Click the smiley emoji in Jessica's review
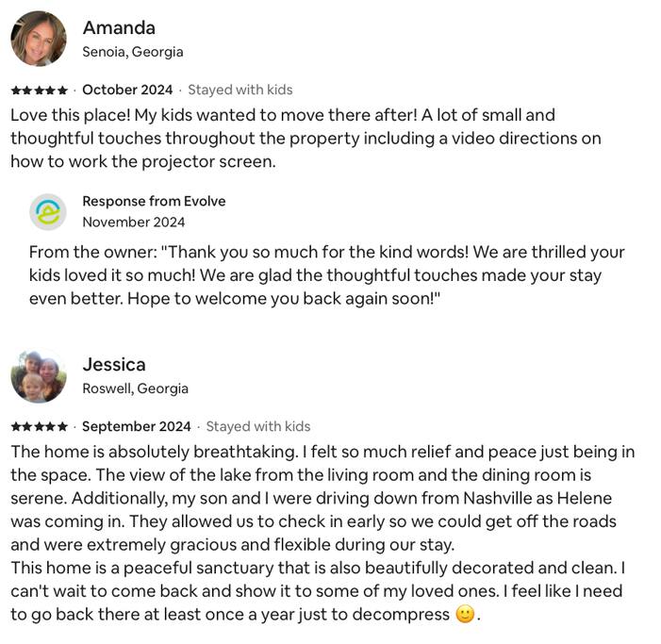Viewport: 661px width, 644px height. coord(464,615)
